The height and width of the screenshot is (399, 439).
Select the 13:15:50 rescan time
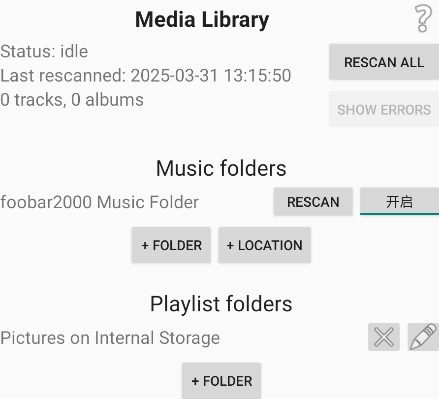(258, 75)
